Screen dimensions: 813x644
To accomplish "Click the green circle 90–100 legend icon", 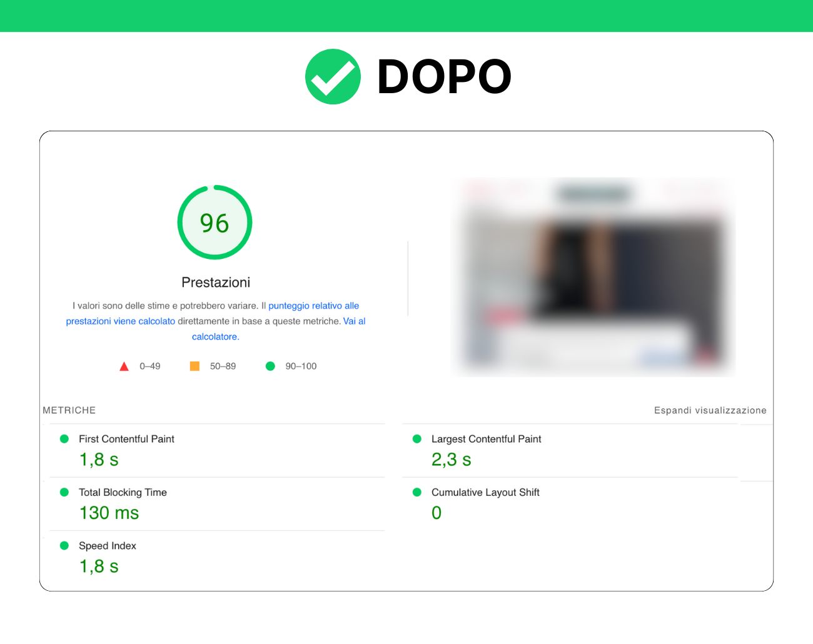I will (x=270, y=366).
